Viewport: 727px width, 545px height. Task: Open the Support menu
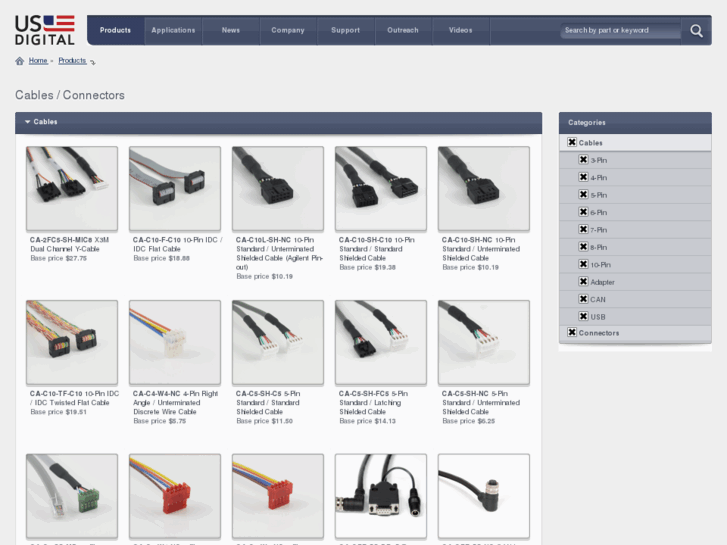point(345,30)
